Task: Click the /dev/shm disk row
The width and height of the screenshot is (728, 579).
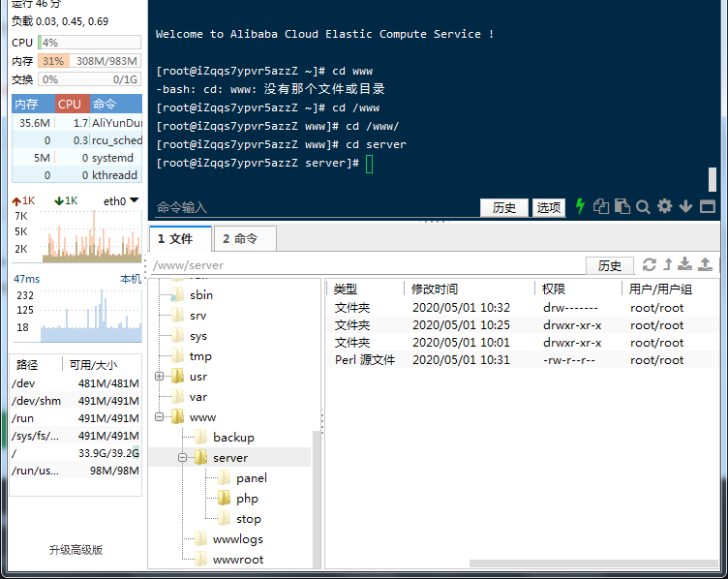Action: pyautogui.click(x=76, y=401)
